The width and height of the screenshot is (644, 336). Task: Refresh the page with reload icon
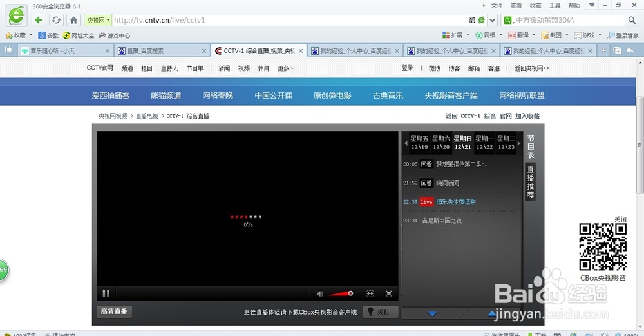pyautogui.click(x=56, y=20)
